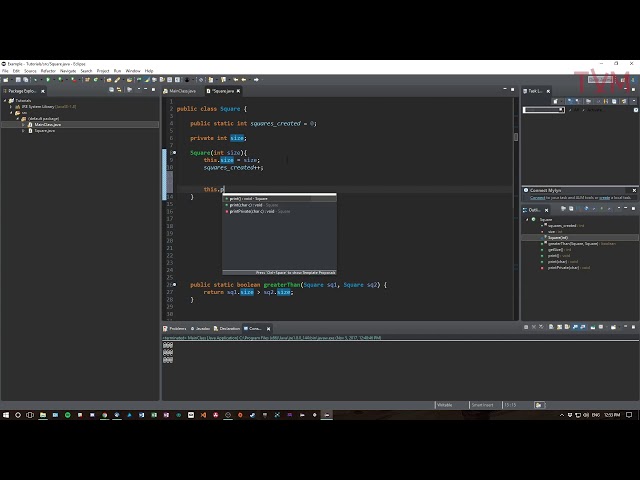Navigate back with the left arrow icon
The image size is (640, 480).
[x=244, y=80]
